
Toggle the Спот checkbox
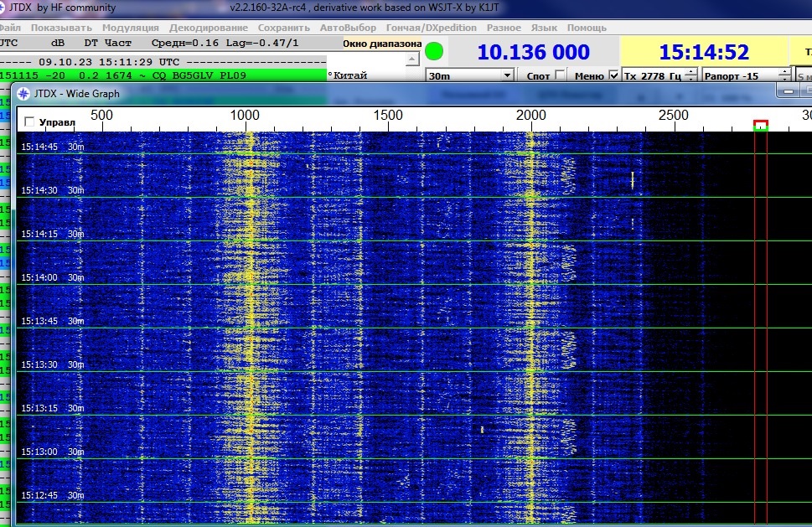click(x=560, y=75)
